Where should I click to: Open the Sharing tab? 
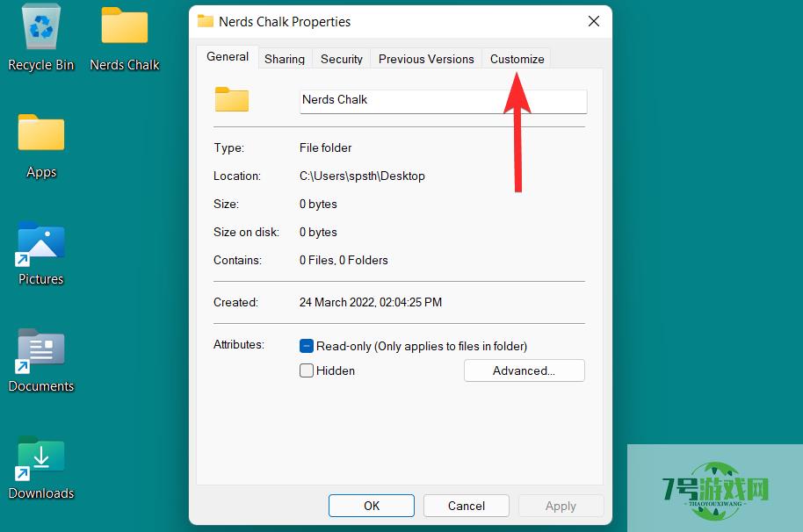point(285,60)
